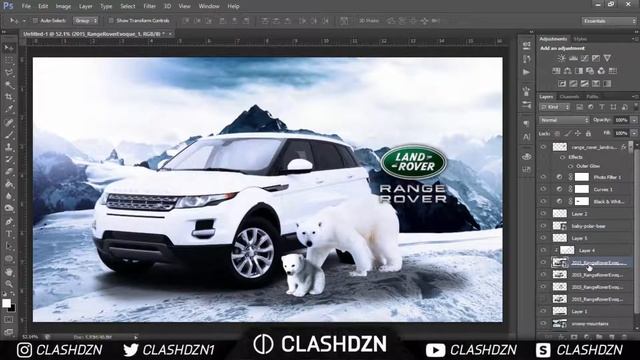Delete layer using trash icon
Image resolution: width=640 pixels, height=360 pixels.
[x=624, y=337]
